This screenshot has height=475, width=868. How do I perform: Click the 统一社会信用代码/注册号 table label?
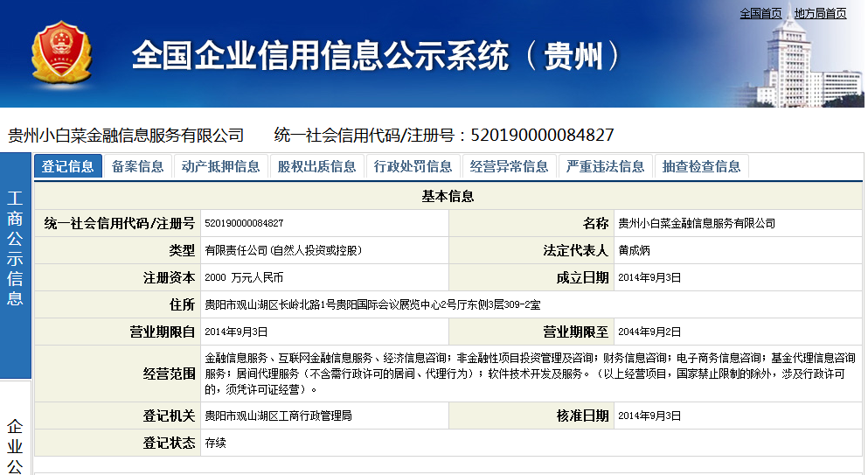coord(120,223)
